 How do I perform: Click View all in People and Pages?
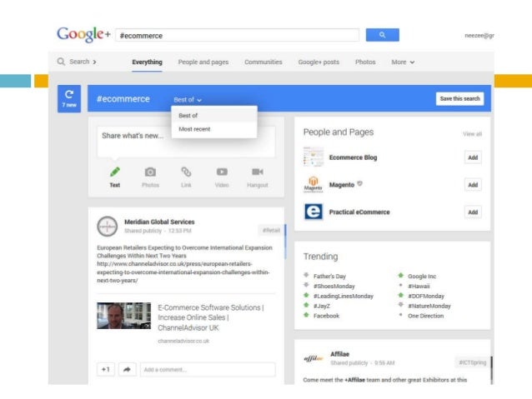[x=472, y=134]
